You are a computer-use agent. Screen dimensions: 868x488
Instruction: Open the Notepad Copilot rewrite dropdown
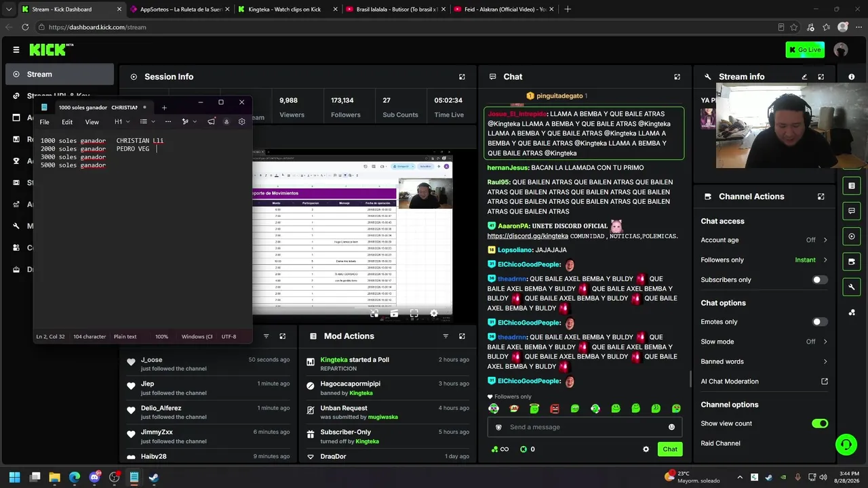click(x=189, y=122)
